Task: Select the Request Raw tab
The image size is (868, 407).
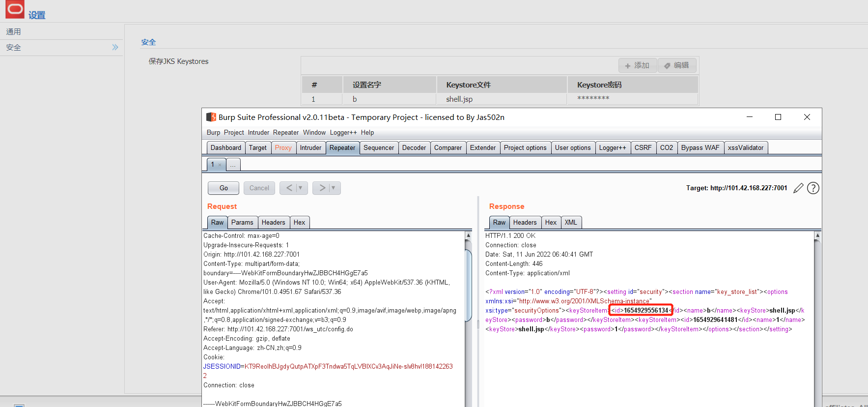Action: coord(217,223)
